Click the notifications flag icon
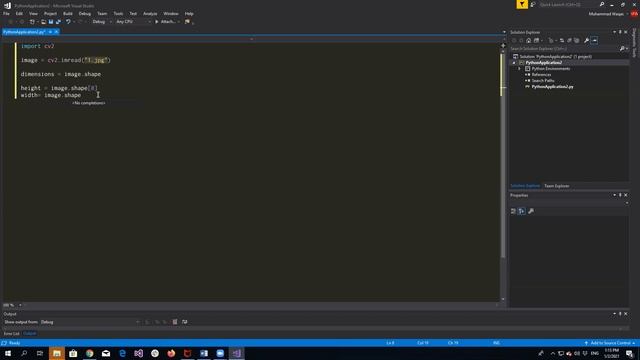 point(522,4)
